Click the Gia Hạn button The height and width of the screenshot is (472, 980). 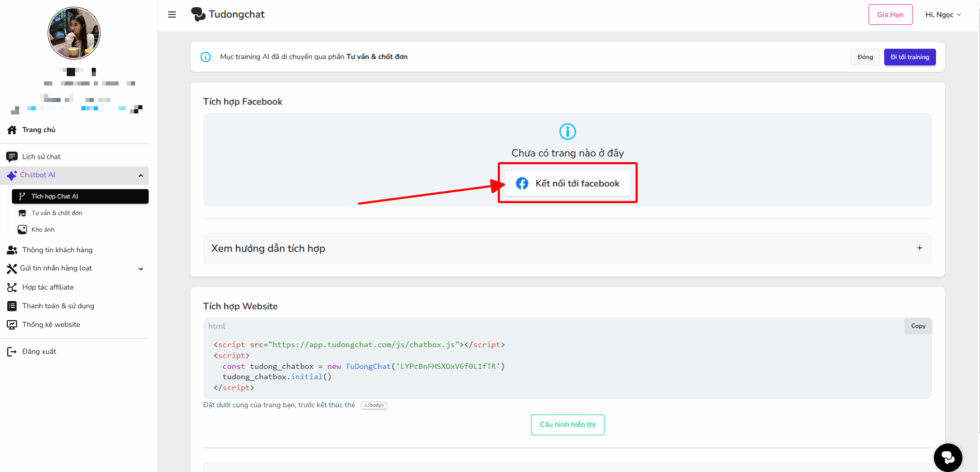(890, 14)
